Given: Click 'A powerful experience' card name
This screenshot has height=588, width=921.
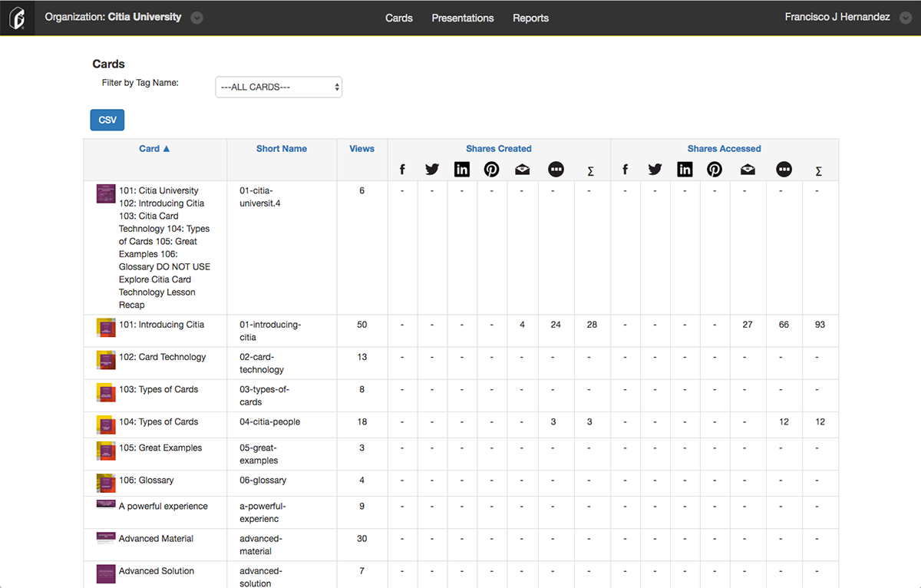Looking at the screenshot, I should point(163,506).
